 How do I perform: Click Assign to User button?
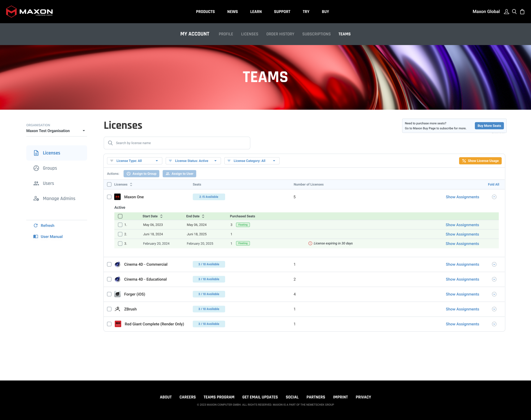[179, 174]
